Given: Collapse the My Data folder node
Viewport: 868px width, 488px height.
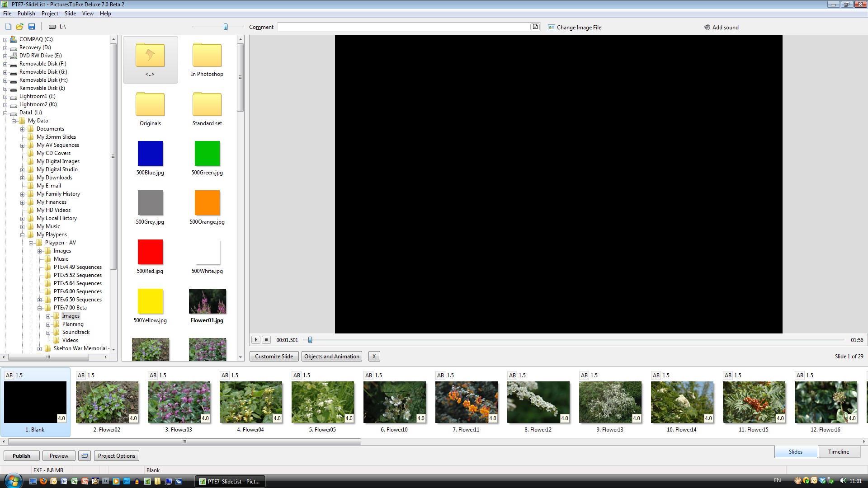Looking at the screenshot, I should pyautogui.click(x=14, y=121).
